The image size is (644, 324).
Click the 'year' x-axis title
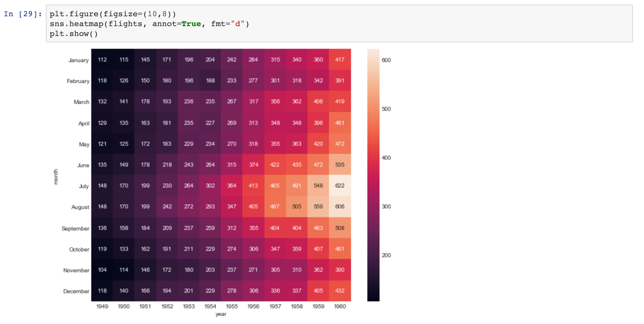pyautogui.click(x=221, y=314)
